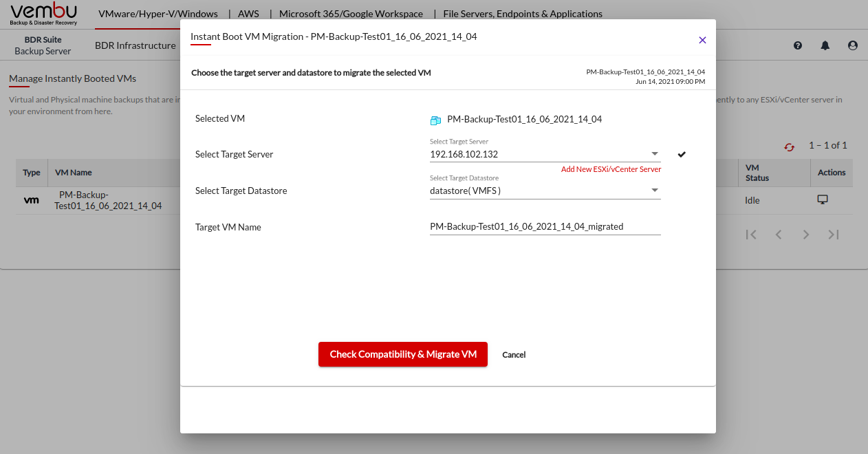Expand the Select Target Datastore dropdown

click(654, 191)
